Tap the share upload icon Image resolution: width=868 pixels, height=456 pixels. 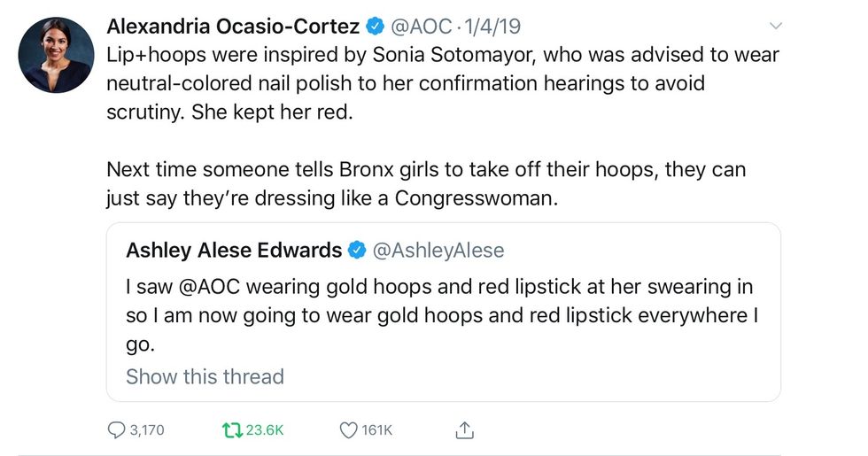(464, 430)
